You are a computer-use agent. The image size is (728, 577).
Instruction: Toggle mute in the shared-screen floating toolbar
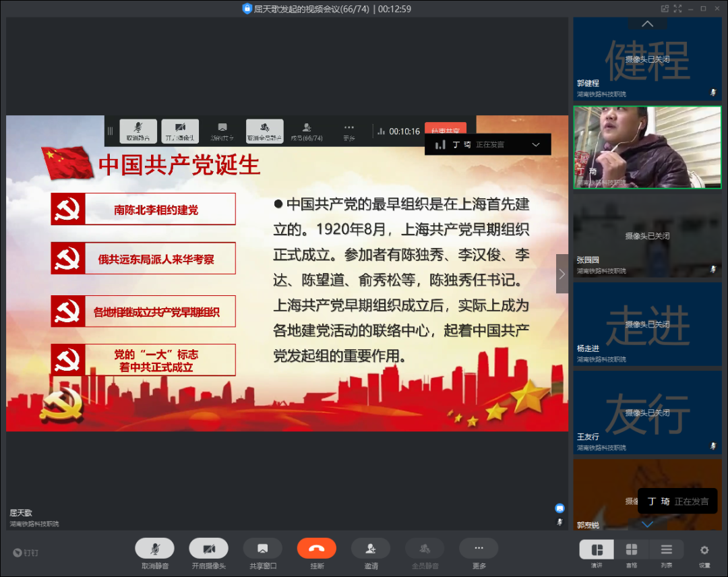click(138, 131)
